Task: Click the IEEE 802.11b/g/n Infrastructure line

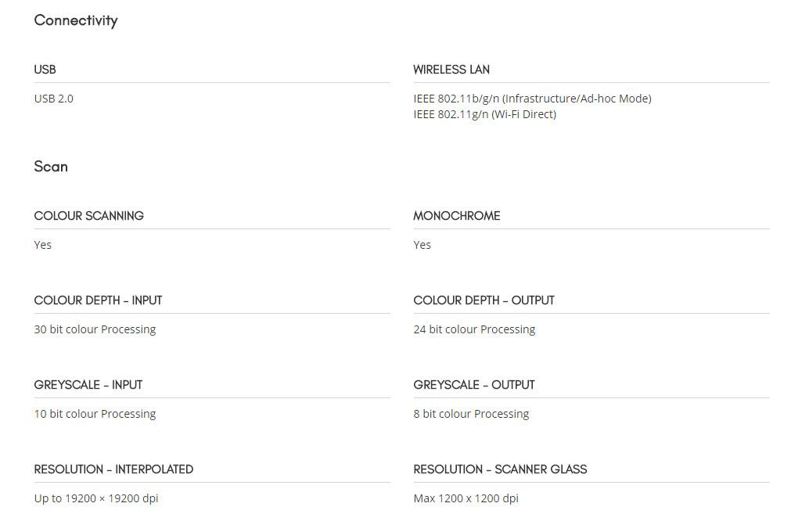Action: [x=532, y=99]
